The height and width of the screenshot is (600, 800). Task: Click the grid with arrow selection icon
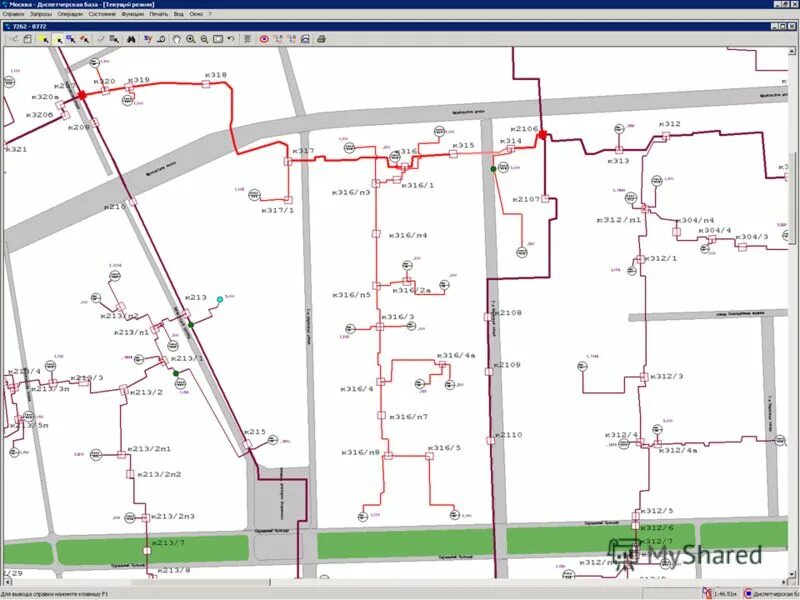(115, 39)
